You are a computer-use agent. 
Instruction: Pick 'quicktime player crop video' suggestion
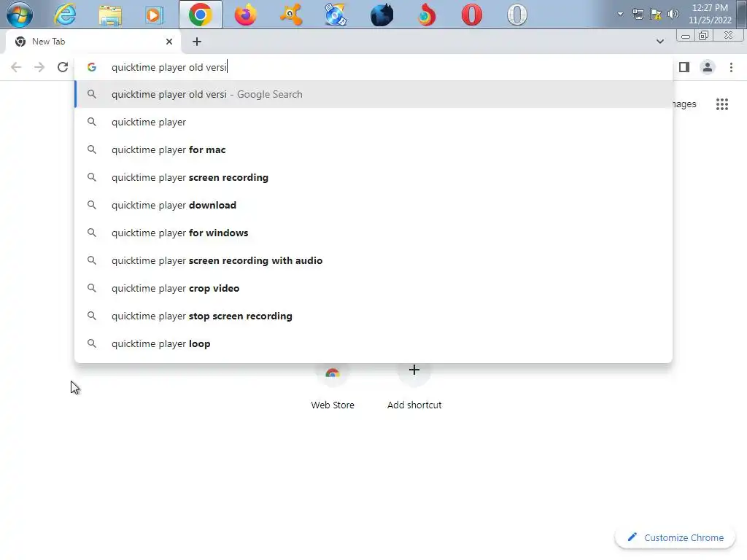[373, 288]
